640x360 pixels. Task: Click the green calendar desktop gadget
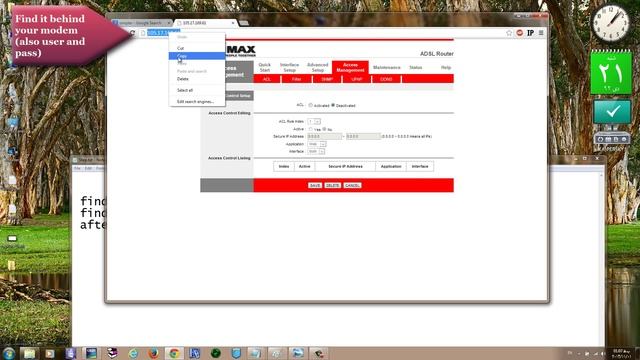[611, 73]
